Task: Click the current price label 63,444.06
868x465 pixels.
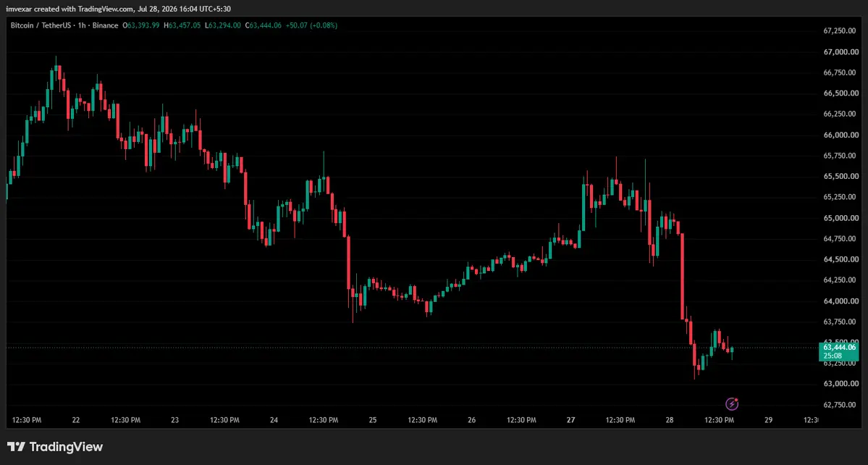Action: [839, 348]
